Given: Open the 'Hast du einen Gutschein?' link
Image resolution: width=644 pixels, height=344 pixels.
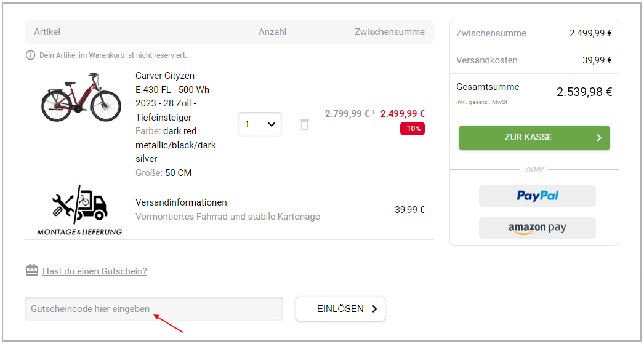Looking at the screenshot, I should pyautogui.click(x=94, y=271).
